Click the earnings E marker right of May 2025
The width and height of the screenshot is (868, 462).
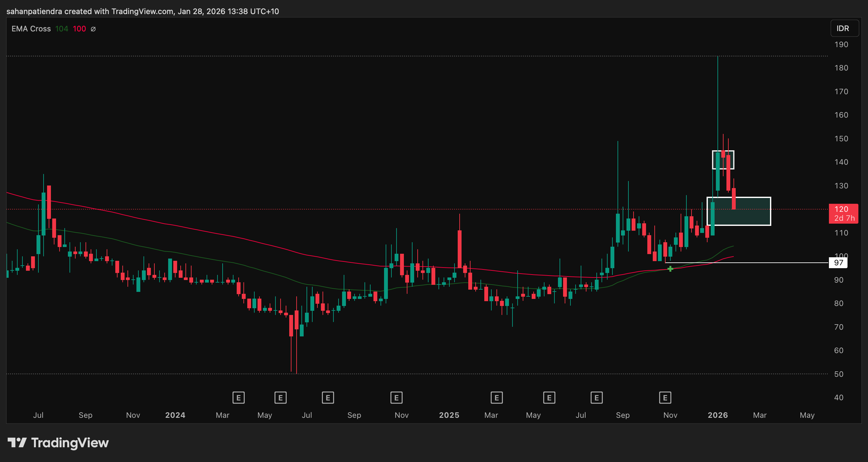click(x=549, y=398)
